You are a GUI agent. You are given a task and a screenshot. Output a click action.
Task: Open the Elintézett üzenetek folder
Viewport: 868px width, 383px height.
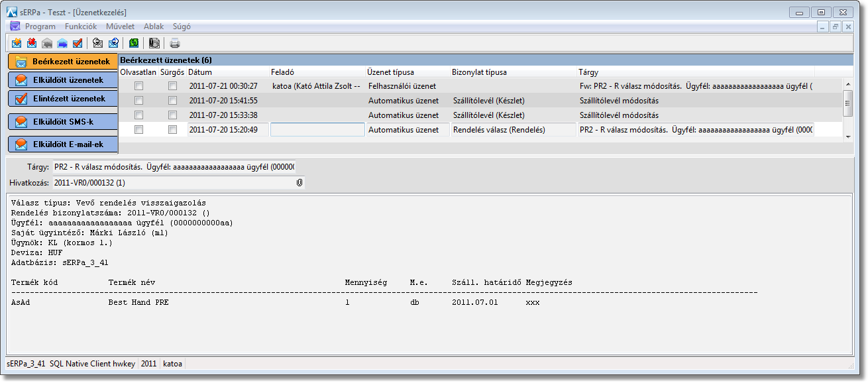(x=63, y=99)
